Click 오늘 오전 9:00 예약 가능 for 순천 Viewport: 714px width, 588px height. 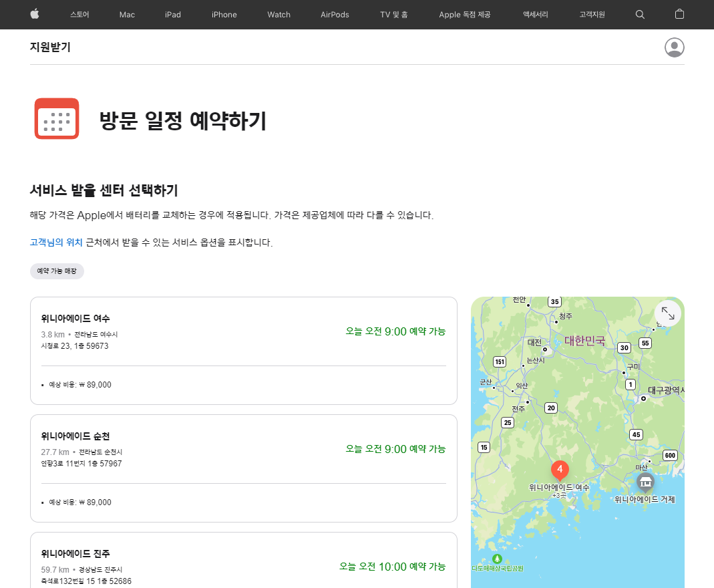click(395, 448)
